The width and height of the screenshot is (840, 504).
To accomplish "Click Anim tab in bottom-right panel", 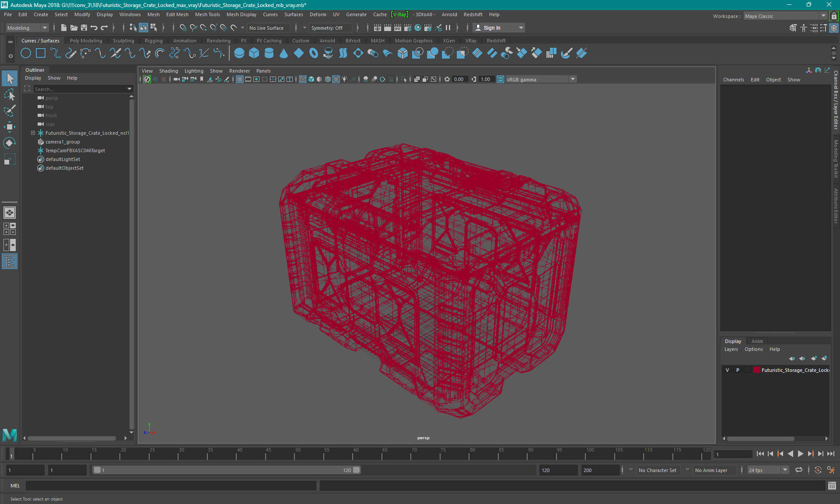I will (x=757, y=341).
